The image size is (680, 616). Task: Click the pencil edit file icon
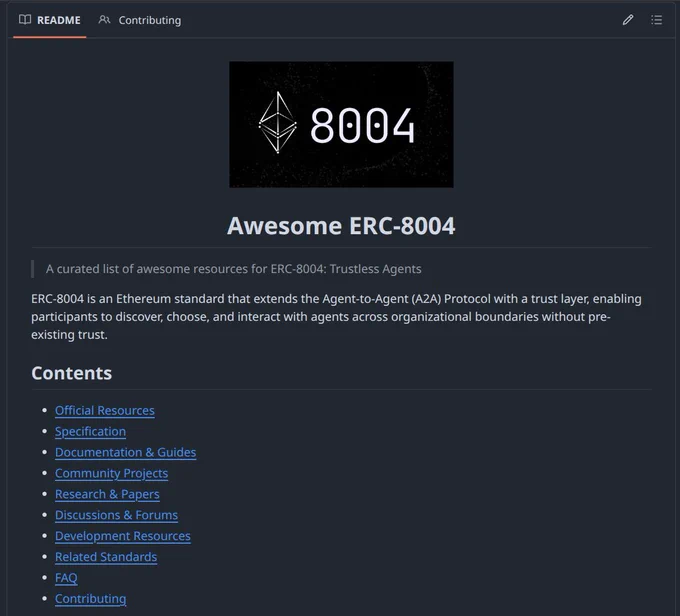(628, 20)
